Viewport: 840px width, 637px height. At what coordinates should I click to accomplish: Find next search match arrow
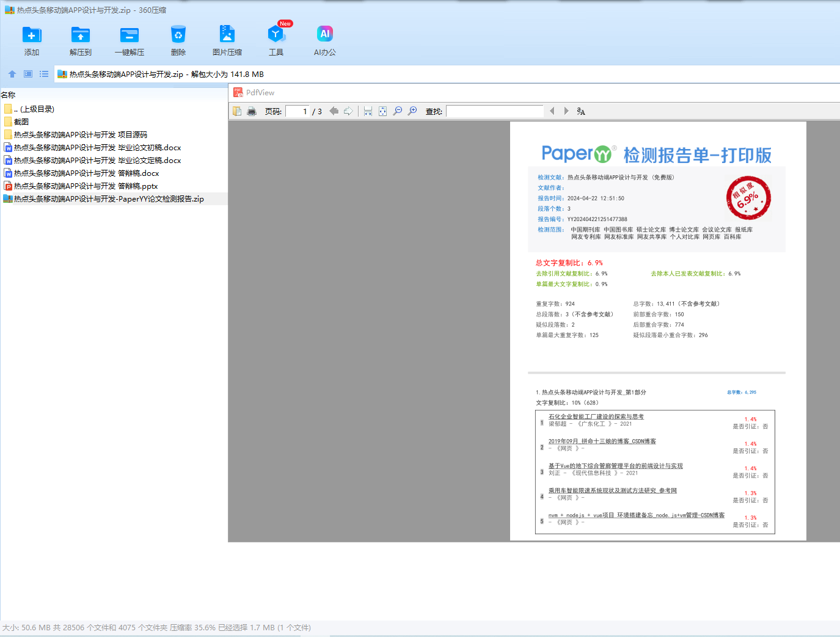(x=566, y=111)
